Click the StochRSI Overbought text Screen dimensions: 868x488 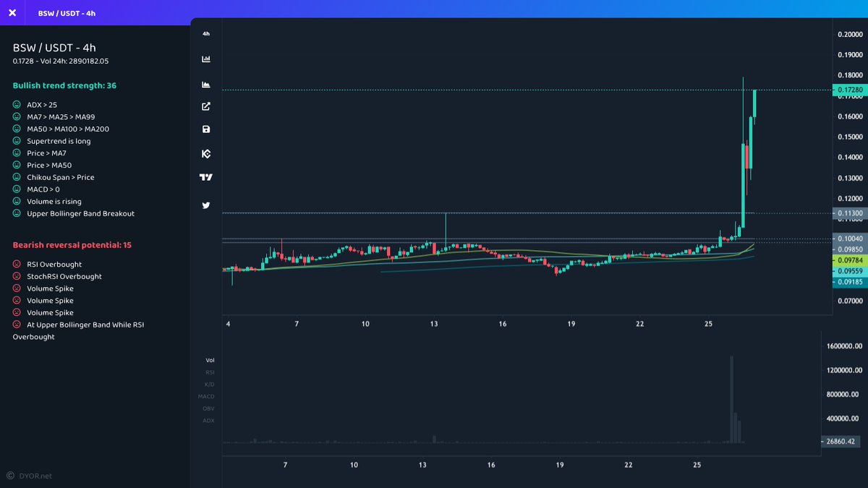(x=64, y=276)
